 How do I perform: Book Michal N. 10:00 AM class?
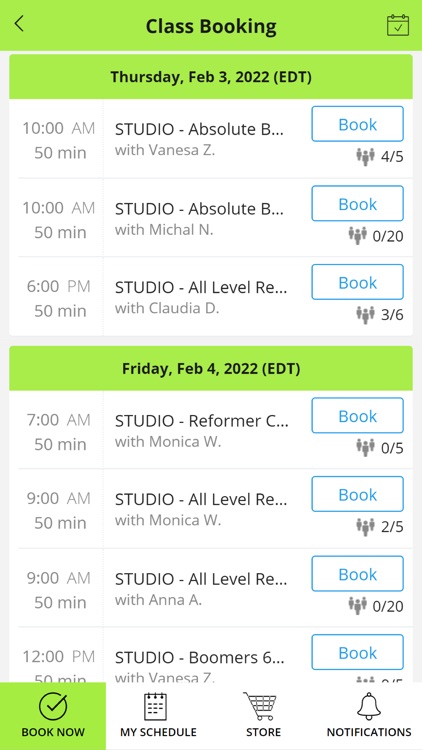(x=357, y=203)
